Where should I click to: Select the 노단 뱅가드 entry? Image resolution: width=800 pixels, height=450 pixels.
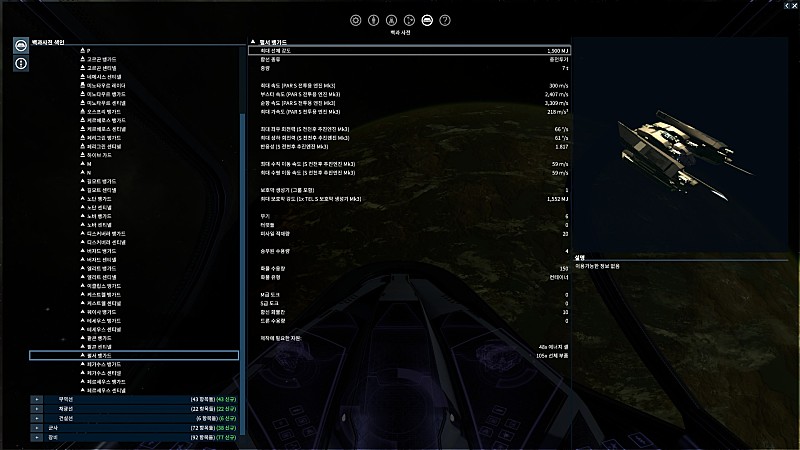[99, 198]
